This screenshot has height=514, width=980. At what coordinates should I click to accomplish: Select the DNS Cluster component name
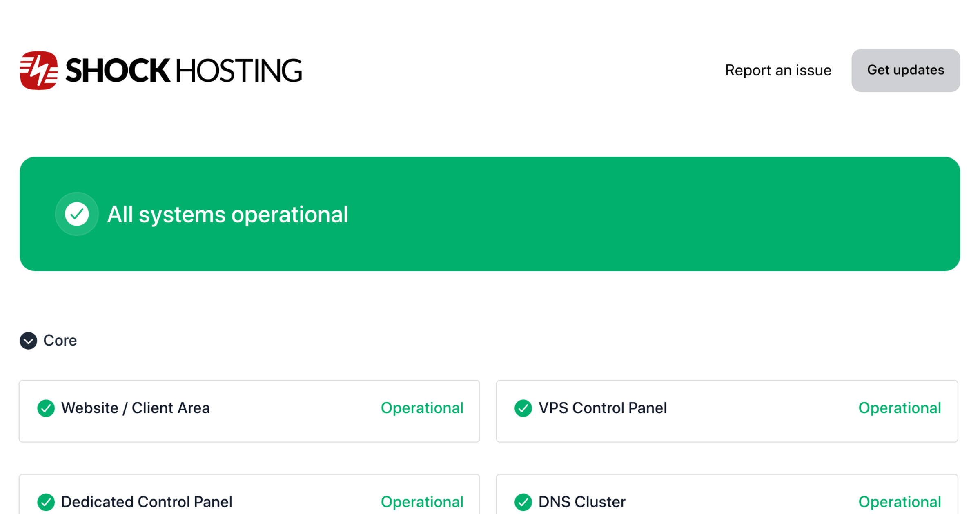pos(582,502)
